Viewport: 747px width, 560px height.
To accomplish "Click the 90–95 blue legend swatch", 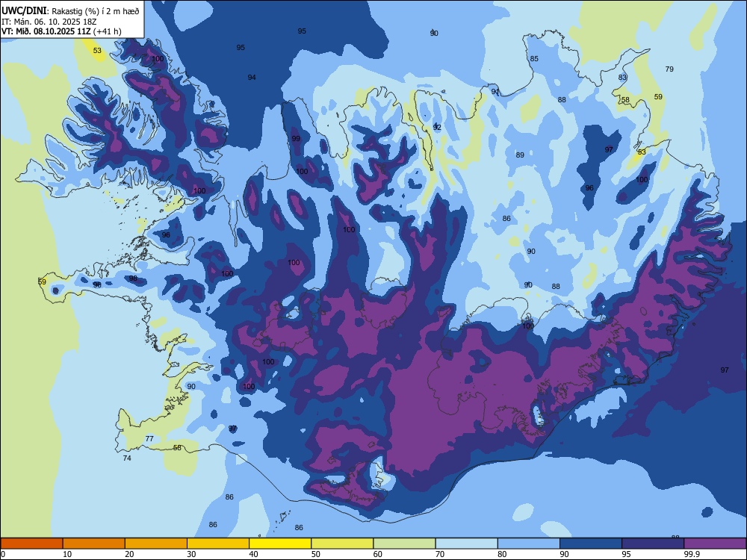I will click(591, 544).
